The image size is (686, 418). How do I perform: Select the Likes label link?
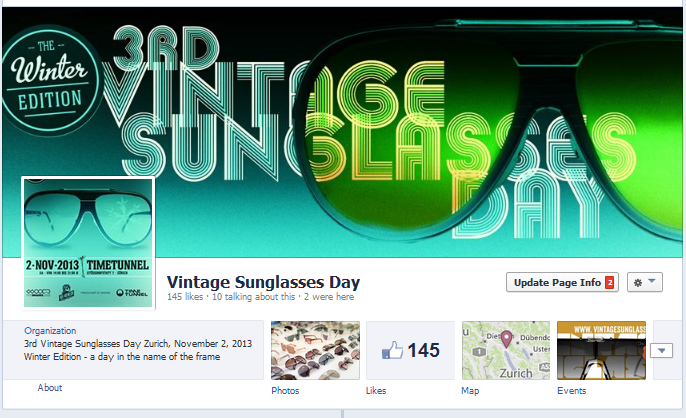tap(376, 390)
